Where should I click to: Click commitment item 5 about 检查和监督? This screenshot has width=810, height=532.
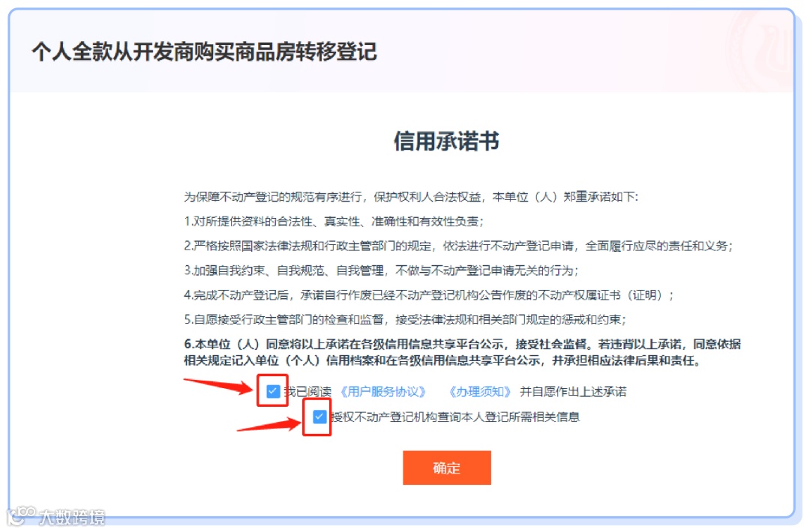pyautogui.click(x=405, y=319)
